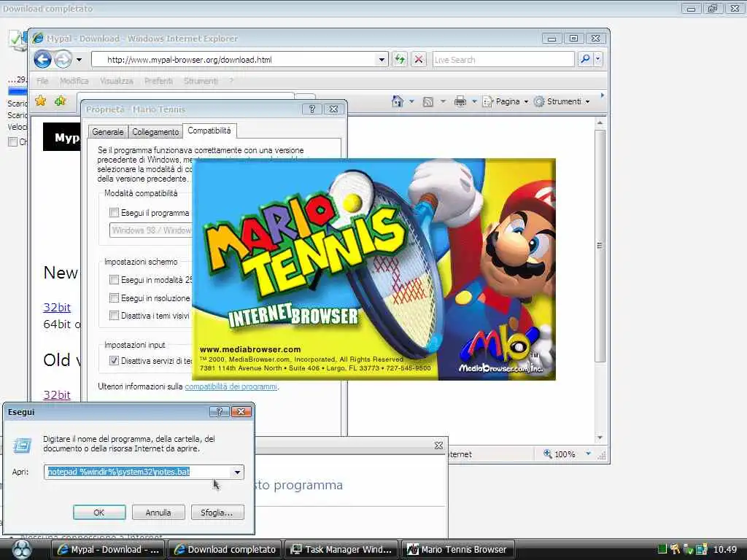
Task: Click the red Stop icon in Internet Explorer
Action: coord(419,60)
